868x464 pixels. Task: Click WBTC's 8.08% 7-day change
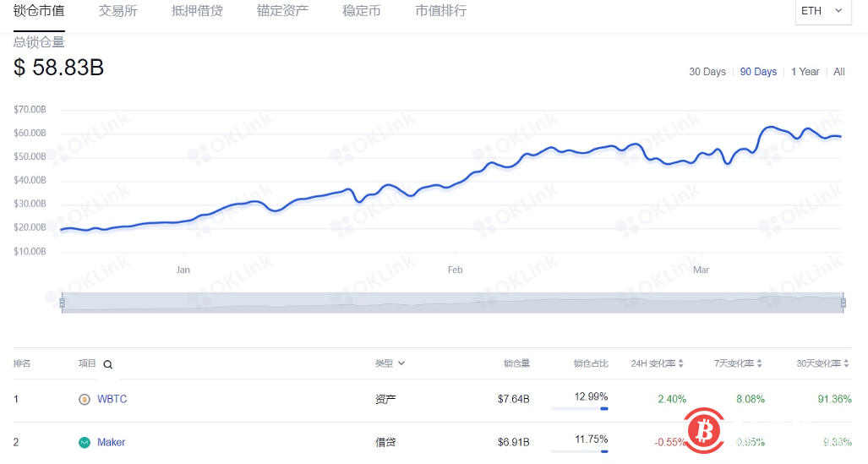point(750,399)
